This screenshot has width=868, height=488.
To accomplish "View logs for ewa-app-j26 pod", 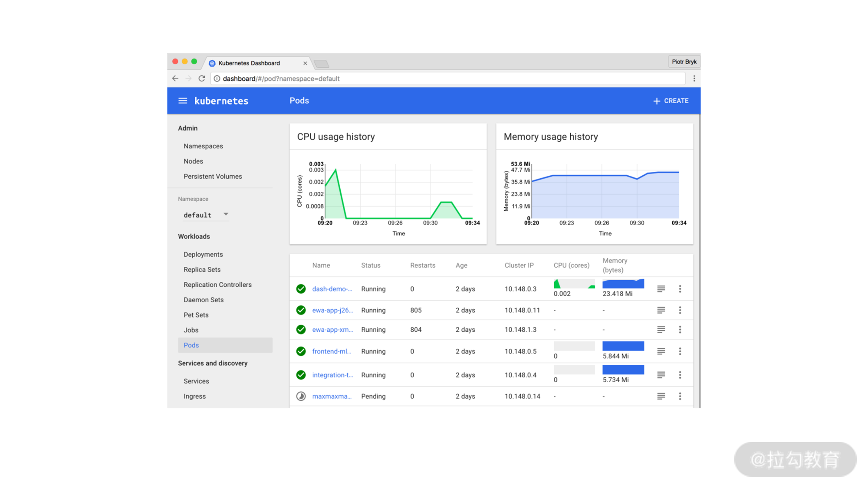I will [x=661, y=310].
